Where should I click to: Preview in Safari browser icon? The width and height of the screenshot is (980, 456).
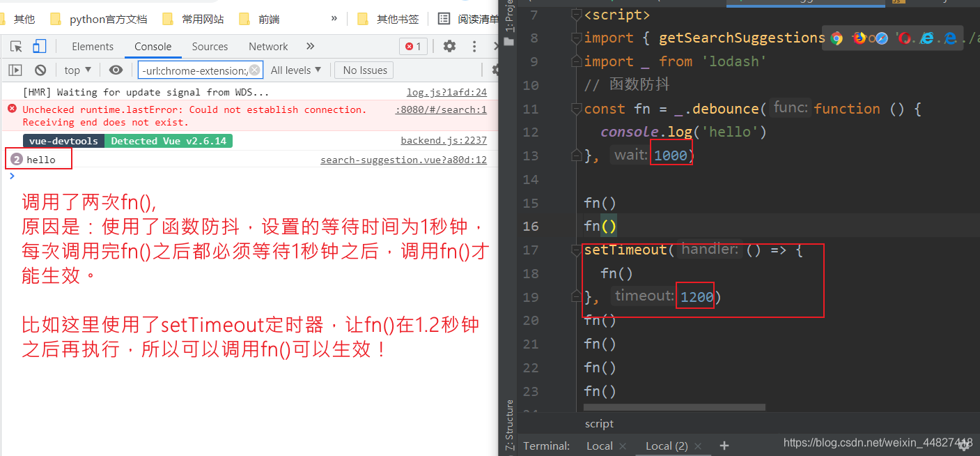pyautogui.click(x=882, y=38)
